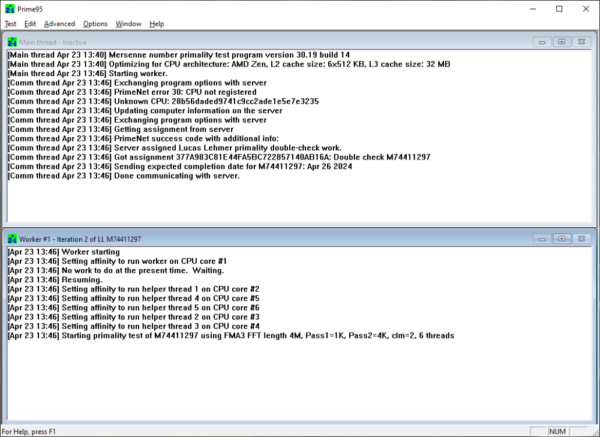Click the 'Resuming.' log line

tap(55, 280)
